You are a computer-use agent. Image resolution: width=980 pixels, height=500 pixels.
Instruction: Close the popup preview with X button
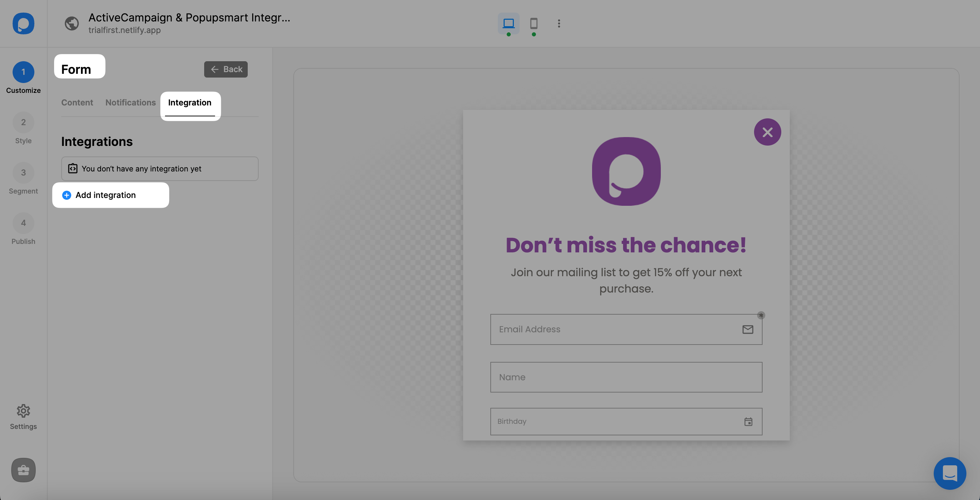coord(768,132)
